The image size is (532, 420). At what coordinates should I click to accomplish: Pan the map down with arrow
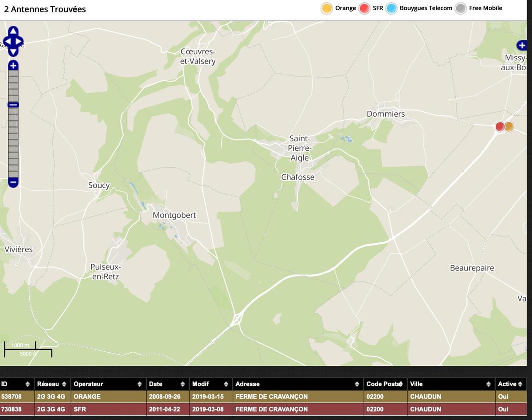[13, 51]
